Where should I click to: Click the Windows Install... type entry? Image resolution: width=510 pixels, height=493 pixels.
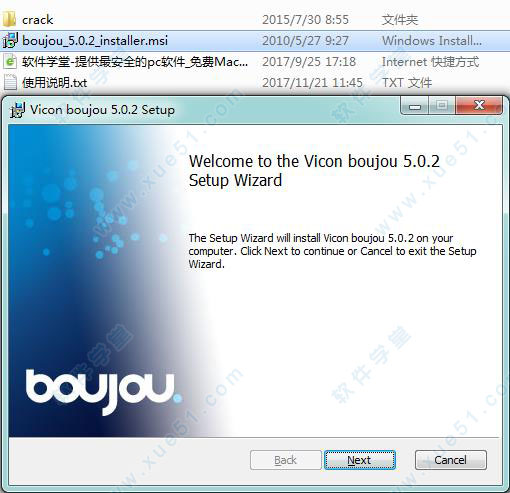(432, 41)
